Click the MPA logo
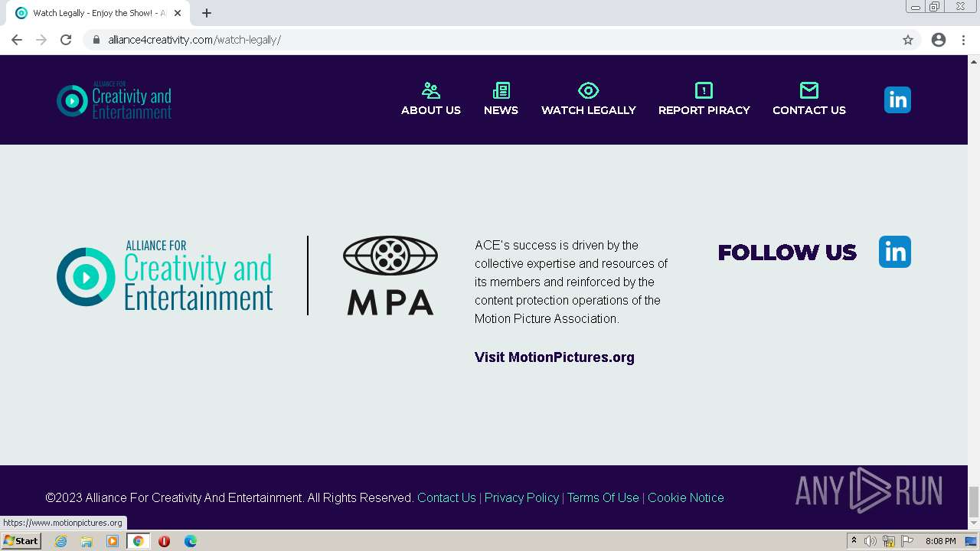 (390, 275)
